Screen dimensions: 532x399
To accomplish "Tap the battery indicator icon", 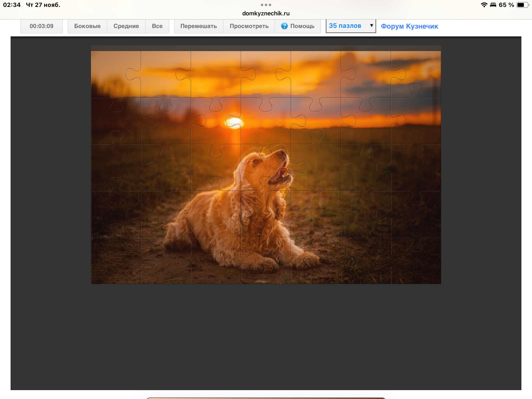I will (x=522, y=5).
